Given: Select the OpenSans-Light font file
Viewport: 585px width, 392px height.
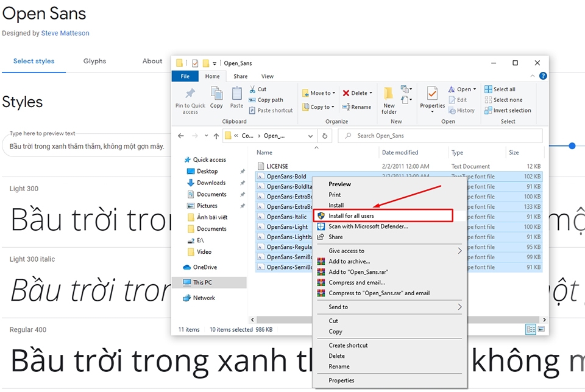Looking at the screenshot, I should (x=287, y=226).
